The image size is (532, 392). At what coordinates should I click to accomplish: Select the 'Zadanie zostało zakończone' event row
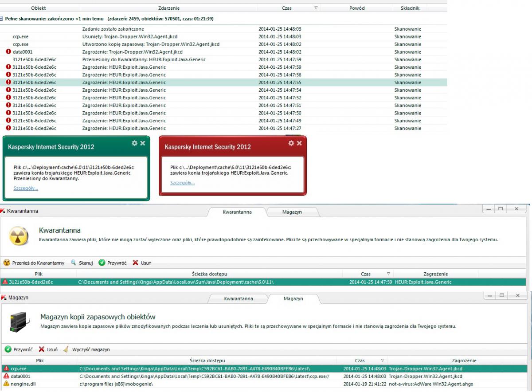223,29
